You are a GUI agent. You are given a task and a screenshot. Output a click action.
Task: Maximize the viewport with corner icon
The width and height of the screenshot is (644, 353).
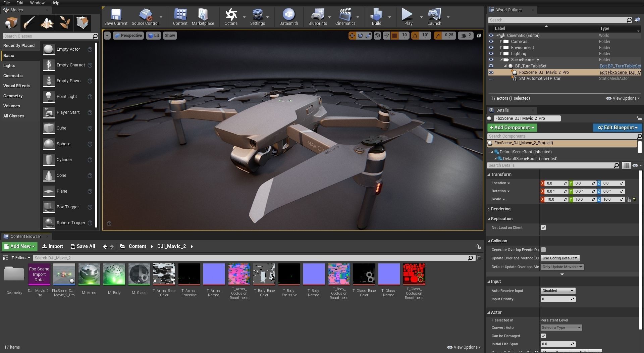click(479, 35)
